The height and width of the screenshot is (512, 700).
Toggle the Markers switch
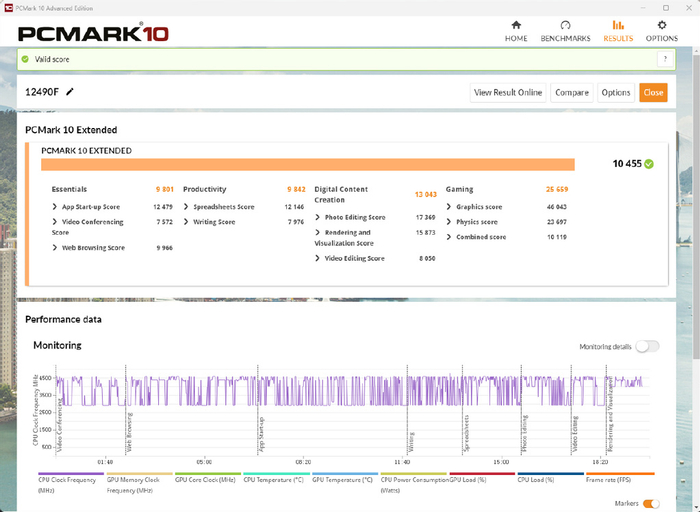click(652, 504)
